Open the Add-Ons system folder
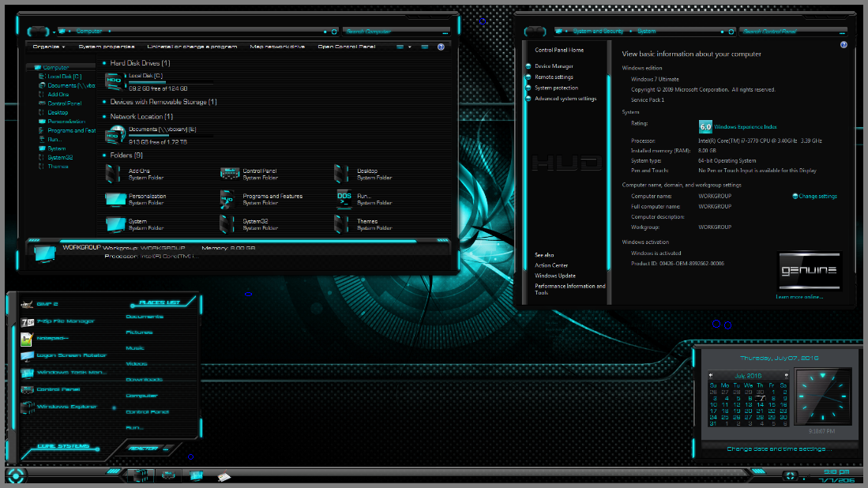868x488 pixels. (x=135, y=175)
